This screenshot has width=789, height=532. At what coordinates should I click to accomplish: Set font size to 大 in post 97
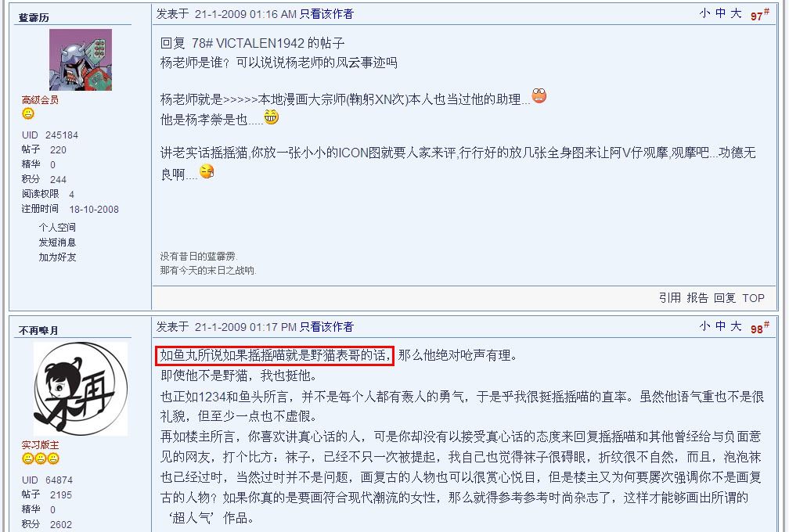pos(736,13)
